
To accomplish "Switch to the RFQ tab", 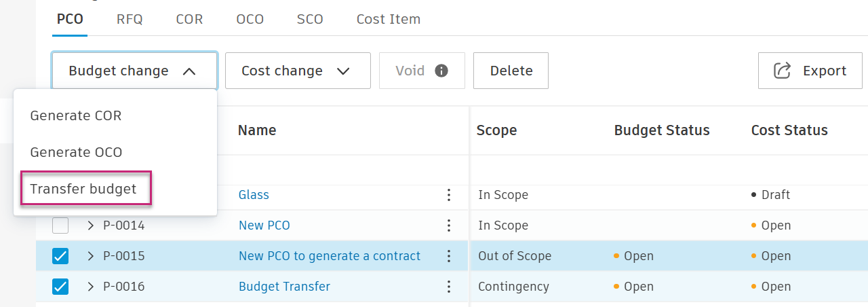I will pos(130,19).
